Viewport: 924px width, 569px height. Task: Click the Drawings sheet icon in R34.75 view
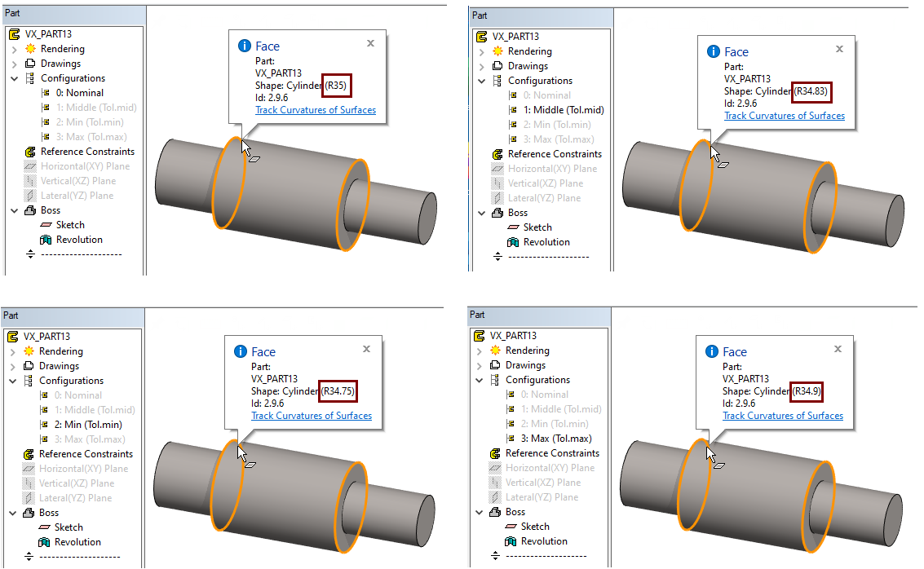click(29, 366)
